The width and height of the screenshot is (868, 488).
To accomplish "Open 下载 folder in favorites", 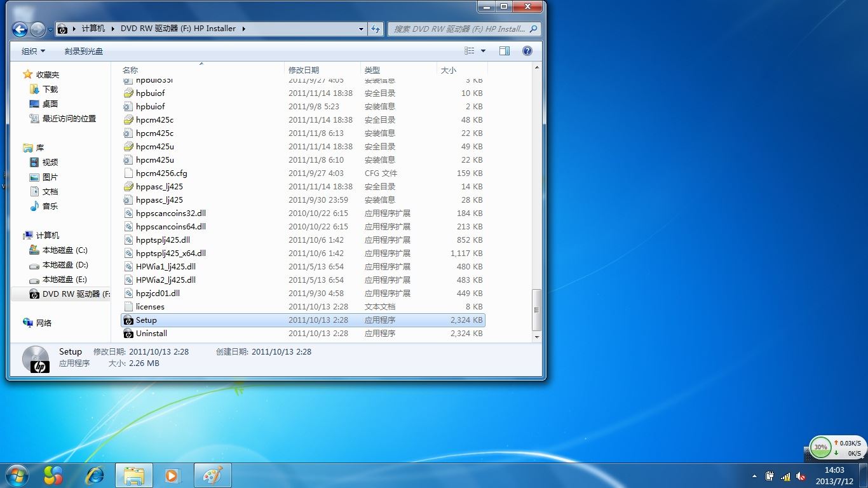I will click(50, 89).
